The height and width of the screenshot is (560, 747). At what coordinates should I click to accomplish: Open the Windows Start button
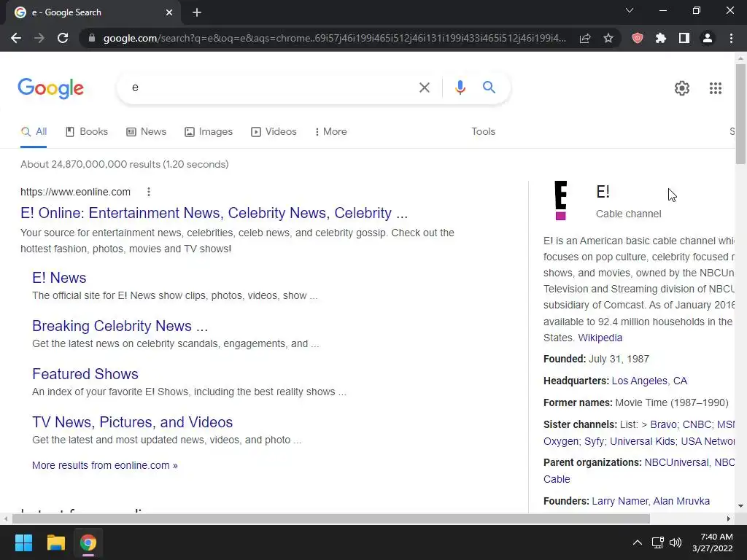(x=23, y=542)
